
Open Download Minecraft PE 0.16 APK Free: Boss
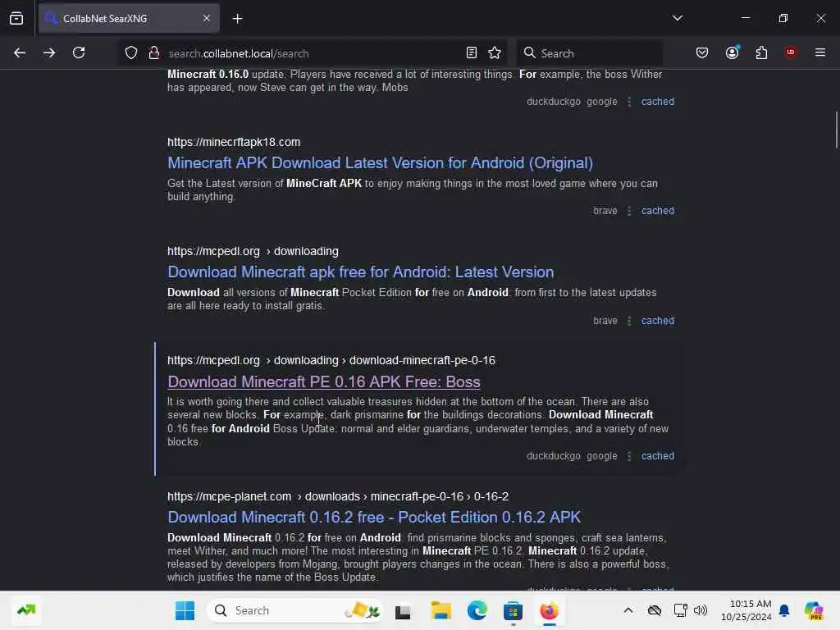[323, 382]
